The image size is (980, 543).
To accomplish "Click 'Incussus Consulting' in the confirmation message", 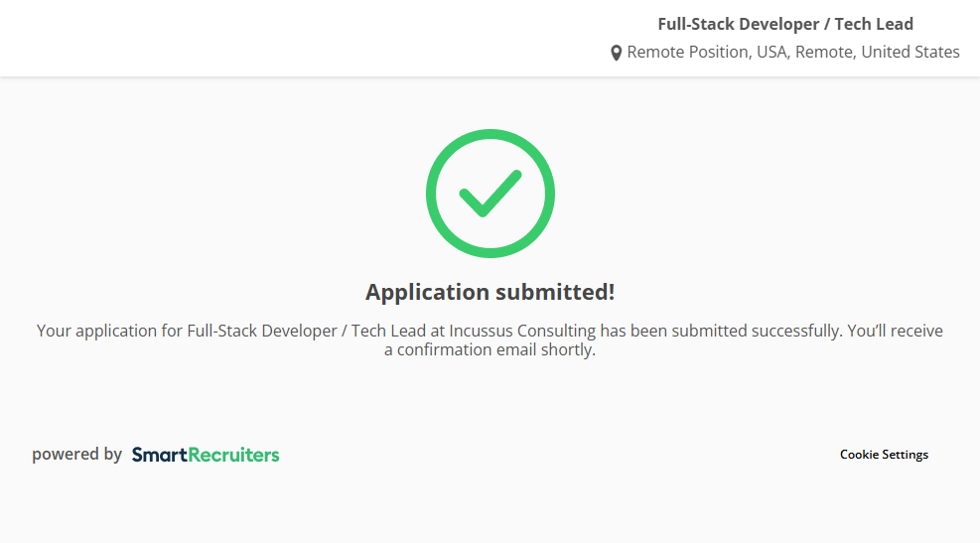I will pyautogui.click(x=522, y=331).
